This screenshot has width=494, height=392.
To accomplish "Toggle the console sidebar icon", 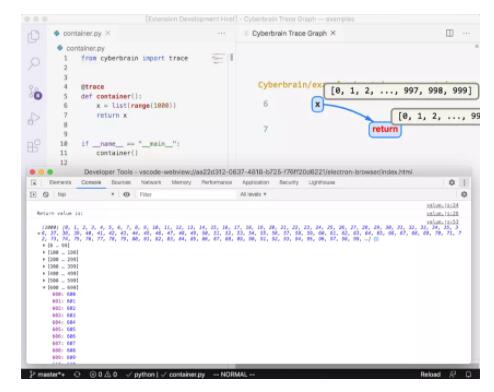I will (33, 194).
